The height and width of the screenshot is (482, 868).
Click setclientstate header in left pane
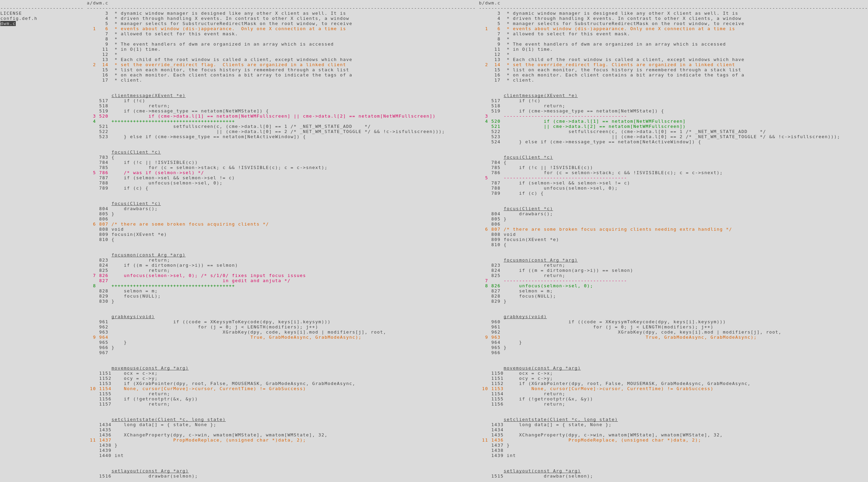coord(168,420)
